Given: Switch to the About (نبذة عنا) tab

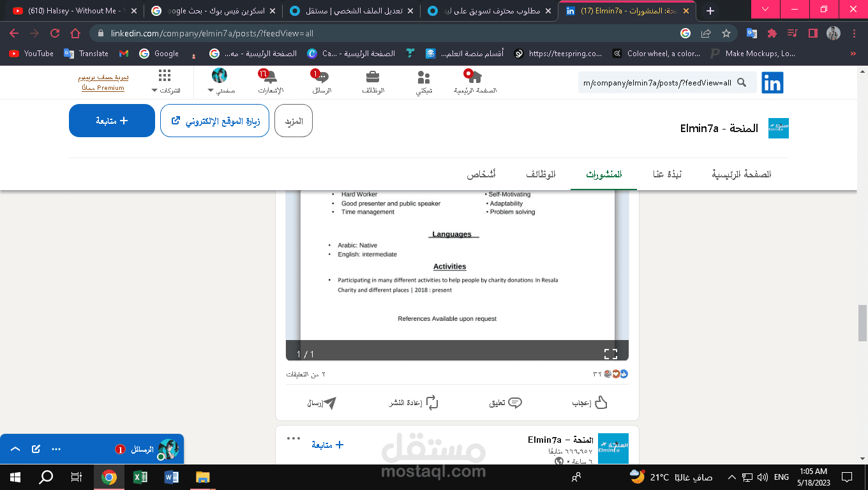Looking at the screenshot, I should coord(667,174).
